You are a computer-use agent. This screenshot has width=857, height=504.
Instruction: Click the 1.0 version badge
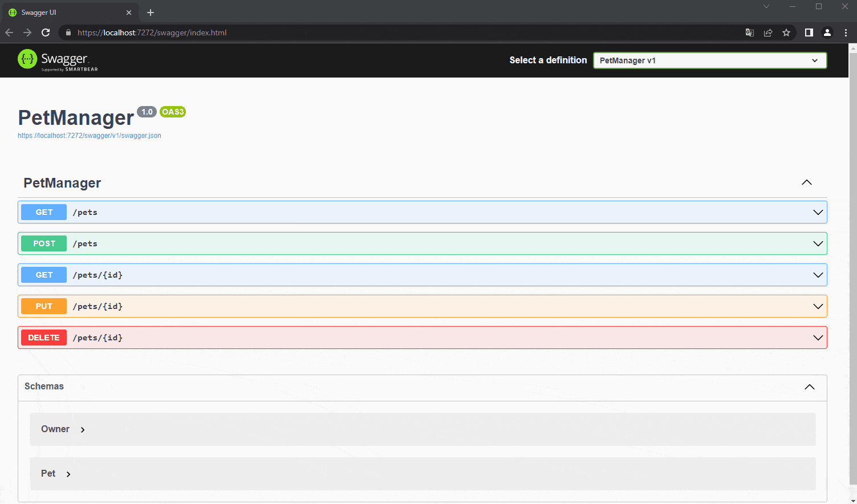(147, 112)
